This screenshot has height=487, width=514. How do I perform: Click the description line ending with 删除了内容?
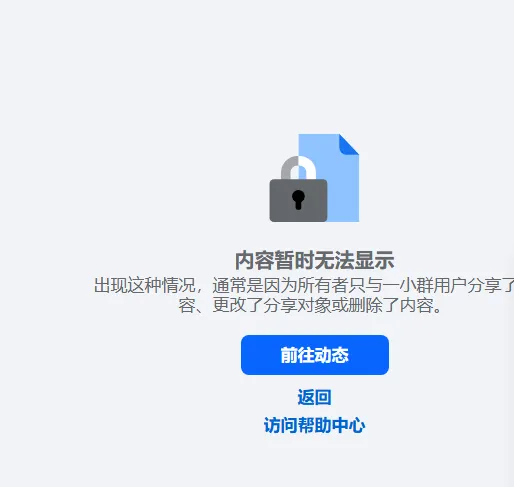310,305
